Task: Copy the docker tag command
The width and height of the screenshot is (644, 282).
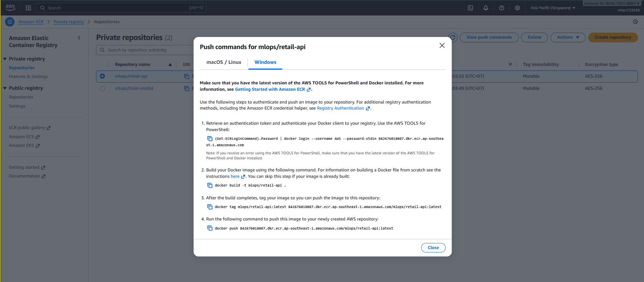Action: [210, 207]
